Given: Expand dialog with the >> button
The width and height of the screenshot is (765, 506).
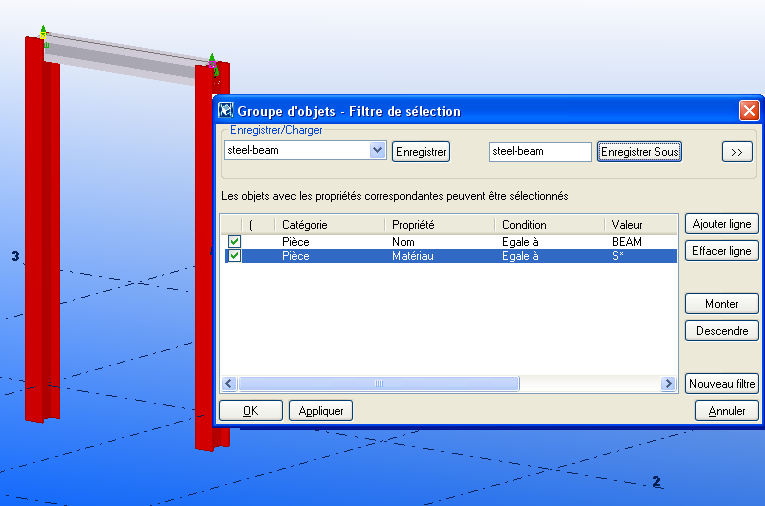Looking at the screenshot, I should pyautogui.click(x=737, y=152).
